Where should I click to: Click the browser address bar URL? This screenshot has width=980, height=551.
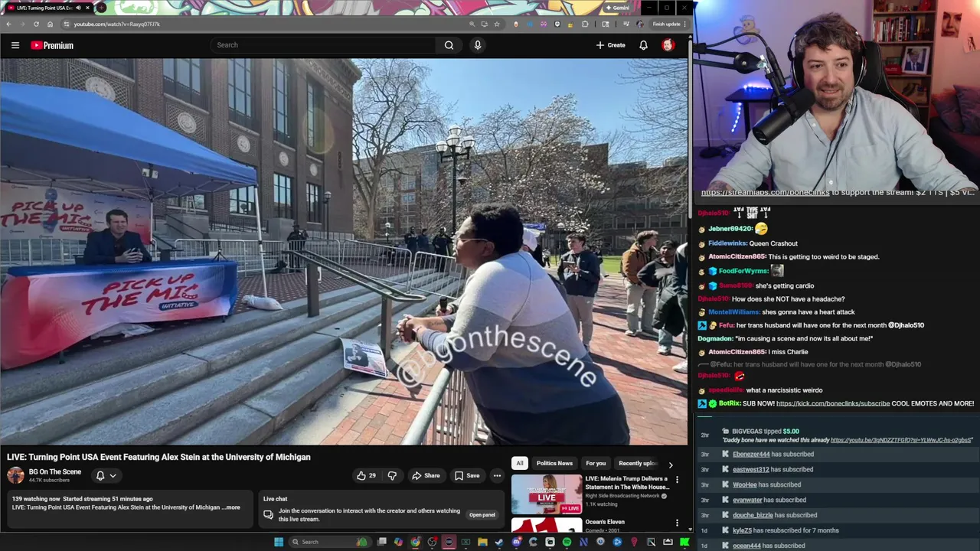pyautogui.click(x=117, y=24)
